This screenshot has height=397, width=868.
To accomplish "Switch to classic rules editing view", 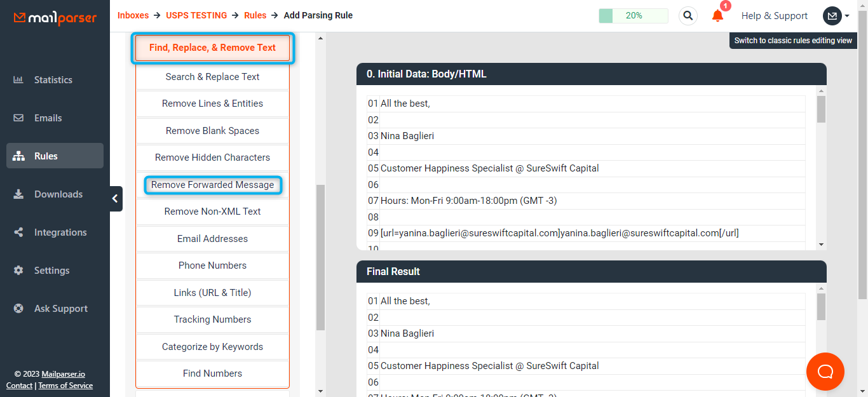I will [x=793, y=39].
